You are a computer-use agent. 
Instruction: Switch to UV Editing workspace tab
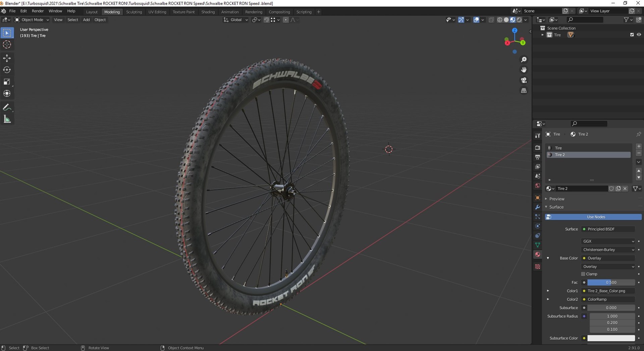(x=157, y=12)
